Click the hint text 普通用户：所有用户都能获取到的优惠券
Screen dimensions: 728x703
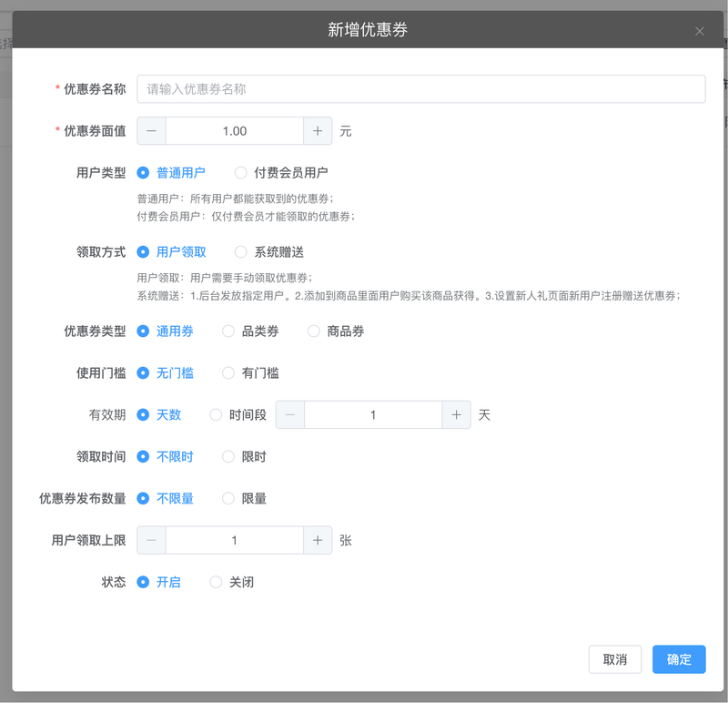pyautogui.click(x=236, y=199)
